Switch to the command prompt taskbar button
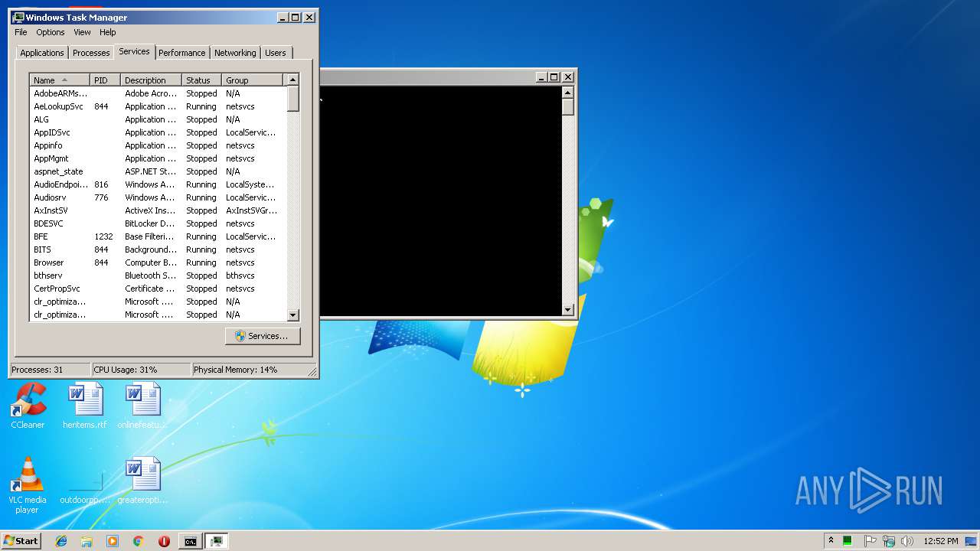 [x=190, y=541]
